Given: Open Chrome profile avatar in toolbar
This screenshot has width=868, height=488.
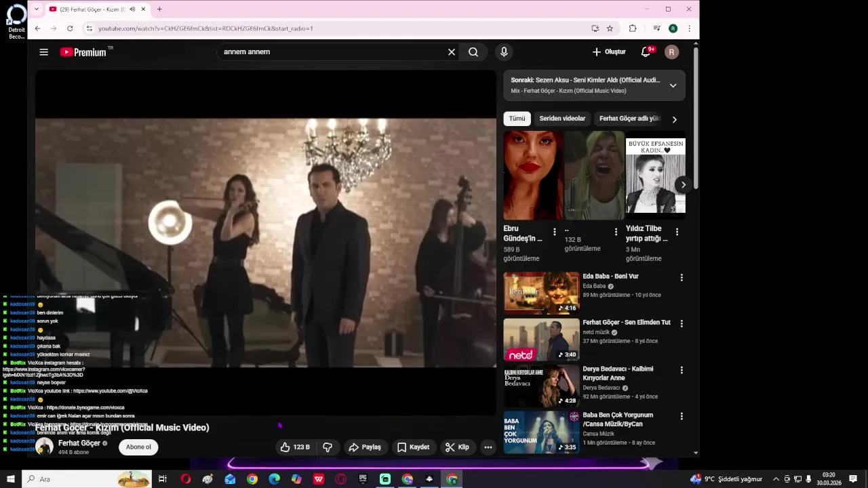Looking at the screenshot, I should 673,28.
